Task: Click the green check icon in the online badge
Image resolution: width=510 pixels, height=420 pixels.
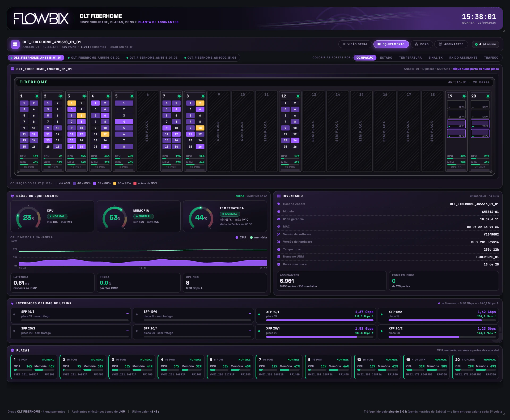Action: (x=476, y=44)
